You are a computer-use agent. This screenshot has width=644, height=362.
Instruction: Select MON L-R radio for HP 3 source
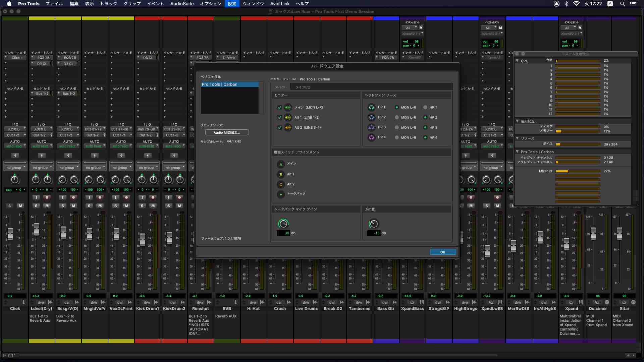click(397, 128)
